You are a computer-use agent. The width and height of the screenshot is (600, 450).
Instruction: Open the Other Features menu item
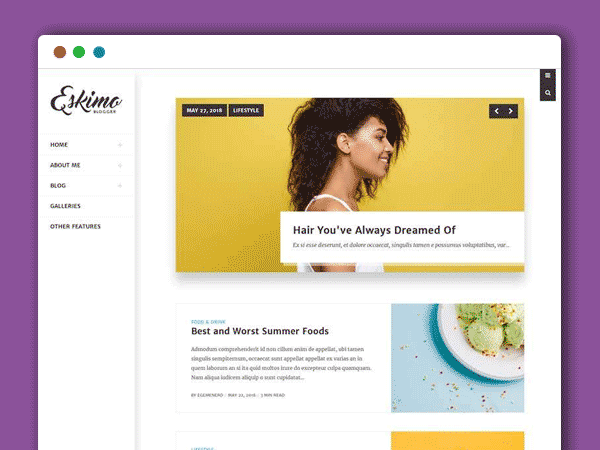(x=75, y=227)
